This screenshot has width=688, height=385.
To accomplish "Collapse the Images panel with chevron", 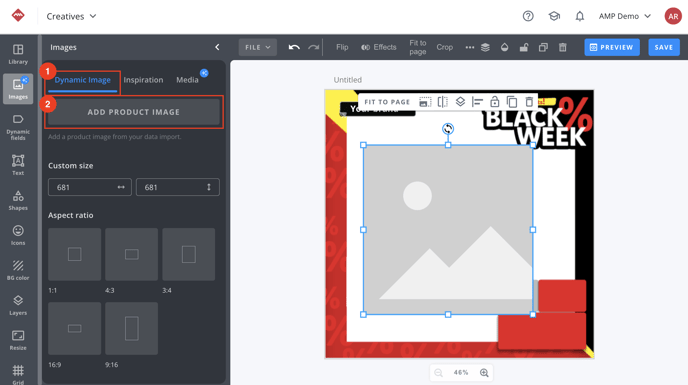I will [217, 47].
